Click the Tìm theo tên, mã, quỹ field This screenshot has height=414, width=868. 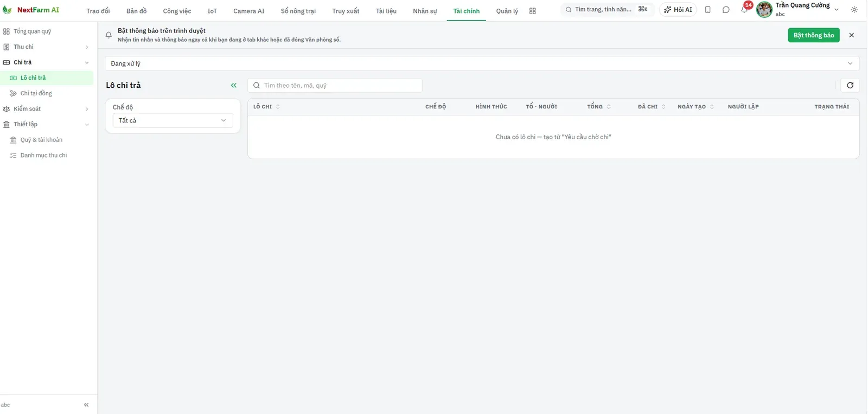(x=335, y=86)
